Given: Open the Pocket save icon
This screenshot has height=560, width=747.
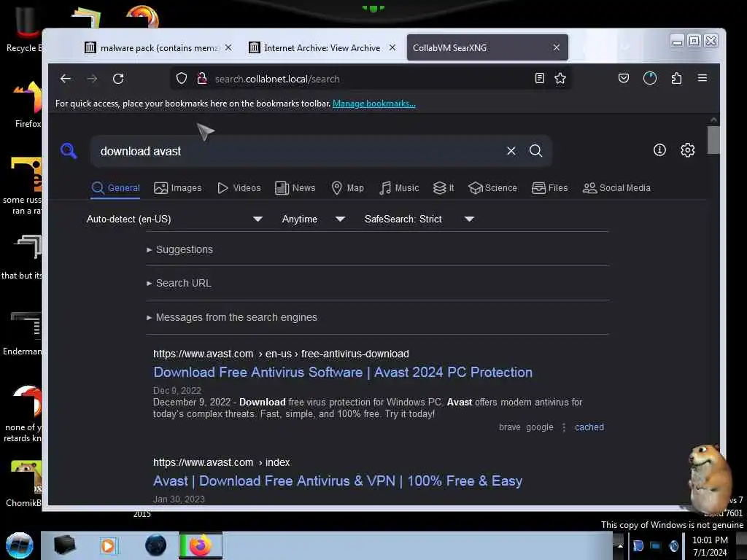Looking at the screenshot, I should 623,78.
